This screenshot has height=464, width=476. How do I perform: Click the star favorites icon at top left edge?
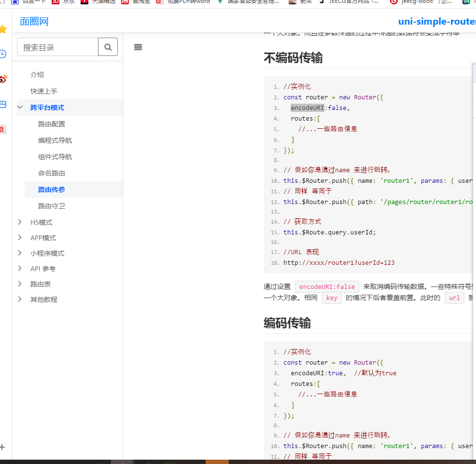[x=2, y=29]
